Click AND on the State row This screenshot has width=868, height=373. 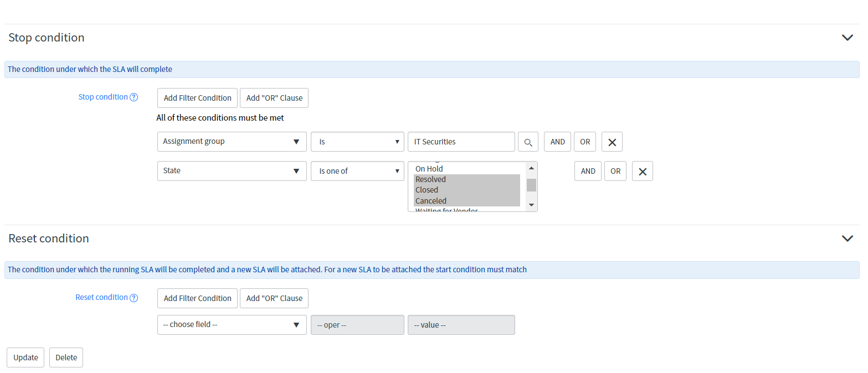[588, 171]
